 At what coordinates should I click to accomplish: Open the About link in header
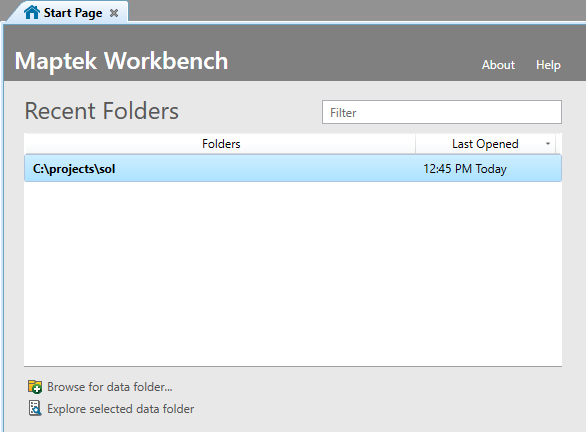(x=498, y=65)
